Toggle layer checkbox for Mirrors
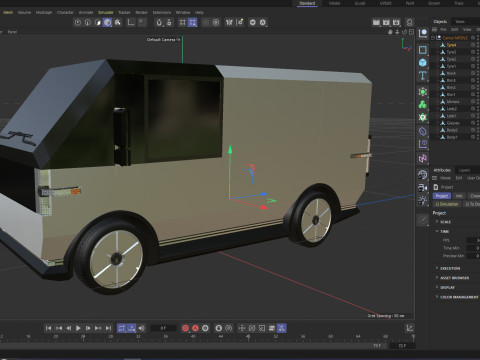The image size is (480, 360). click(x=473, y=102)
